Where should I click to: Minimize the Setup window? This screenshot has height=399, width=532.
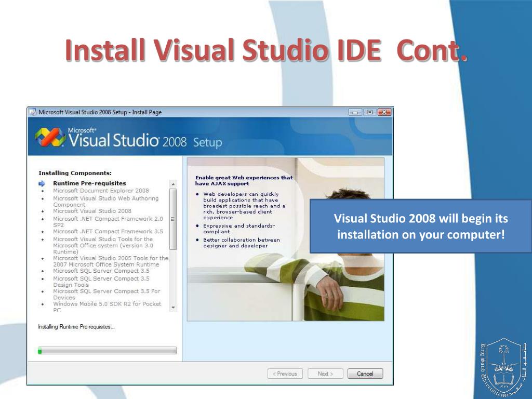pos(355,112)
